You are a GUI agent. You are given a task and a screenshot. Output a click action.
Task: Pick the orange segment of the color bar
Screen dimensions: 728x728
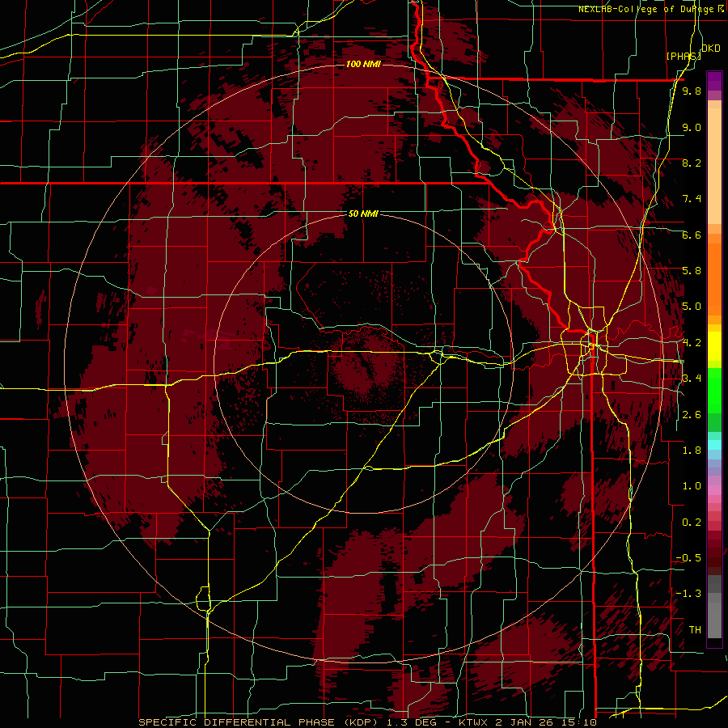coord(714,278)
